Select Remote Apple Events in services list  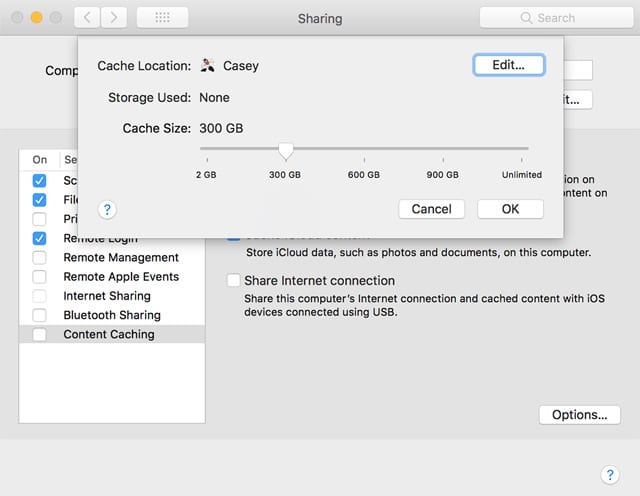[121, 277]
